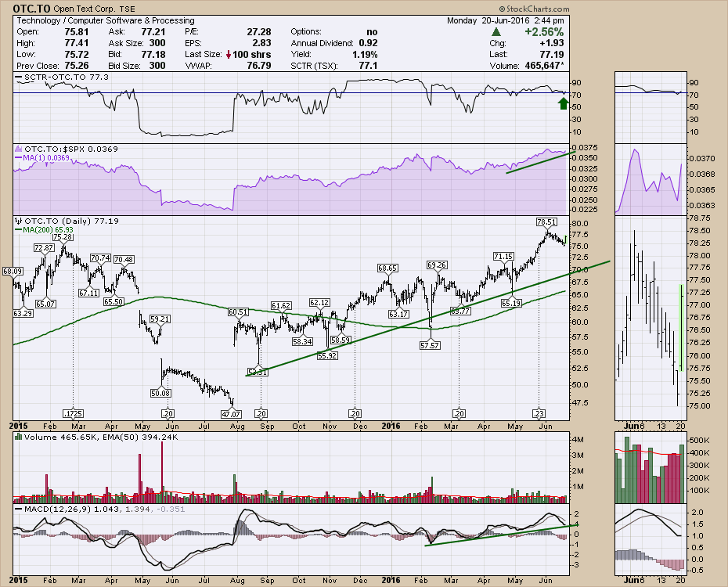Click the 2016 label on price chart axis

pyautogui.click(x=391, y=426)
